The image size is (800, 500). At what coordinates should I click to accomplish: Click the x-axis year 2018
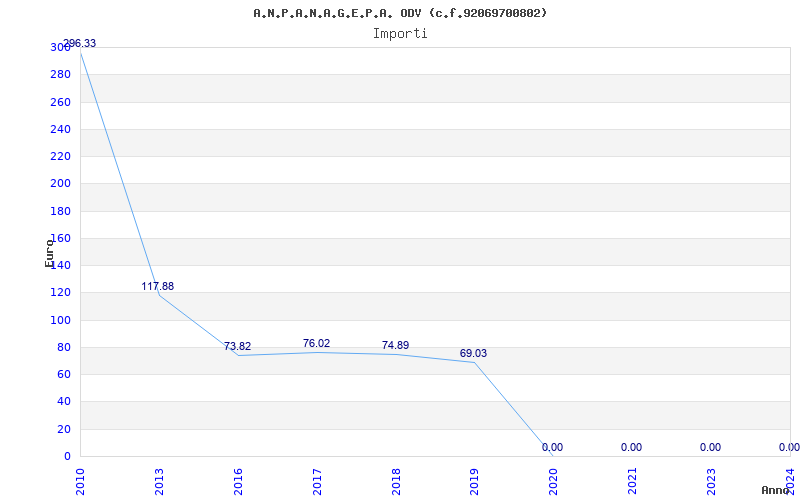396,481
